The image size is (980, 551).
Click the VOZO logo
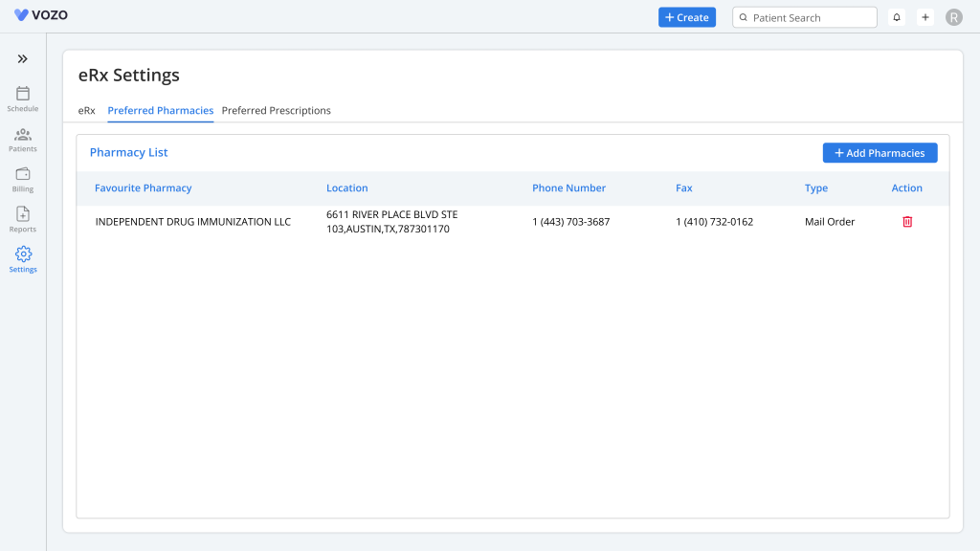pos(41,16)
